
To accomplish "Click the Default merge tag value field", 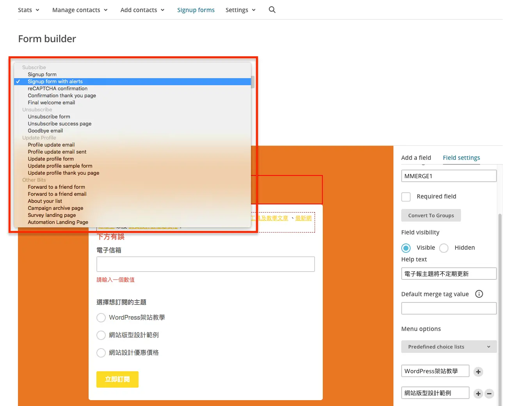I will pyautogui.click(x=449, y=308).
